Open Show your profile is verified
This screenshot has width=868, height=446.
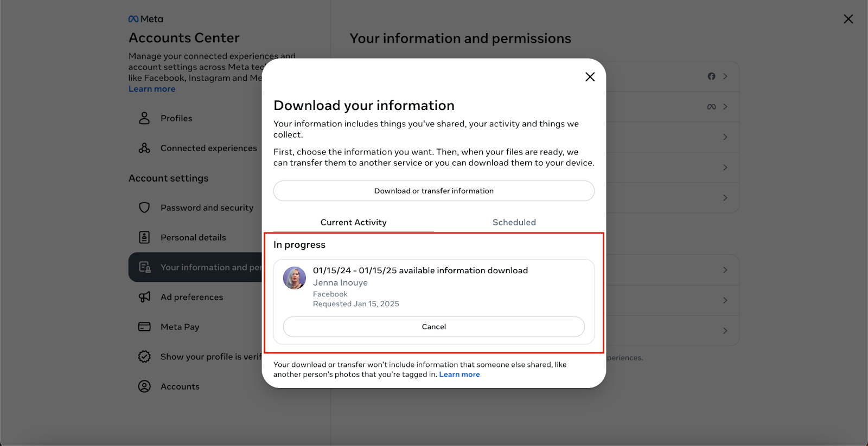195,357
